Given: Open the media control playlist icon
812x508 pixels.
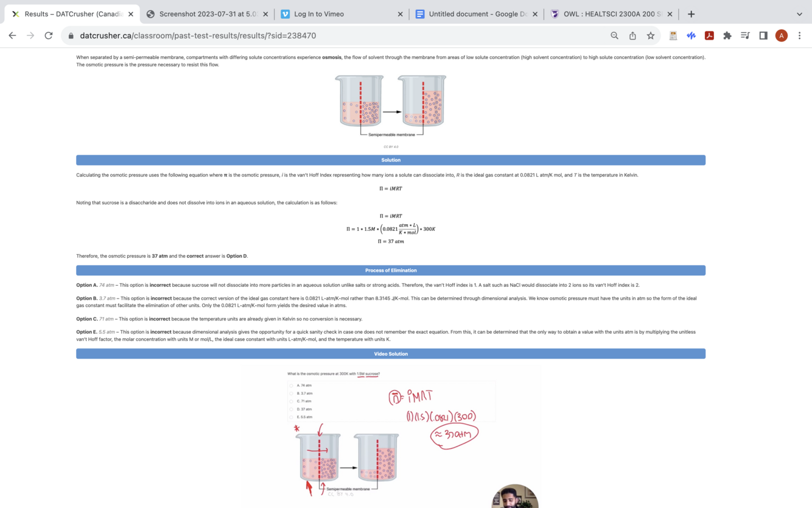Looking at the screenshot, I should click(745, 36).
